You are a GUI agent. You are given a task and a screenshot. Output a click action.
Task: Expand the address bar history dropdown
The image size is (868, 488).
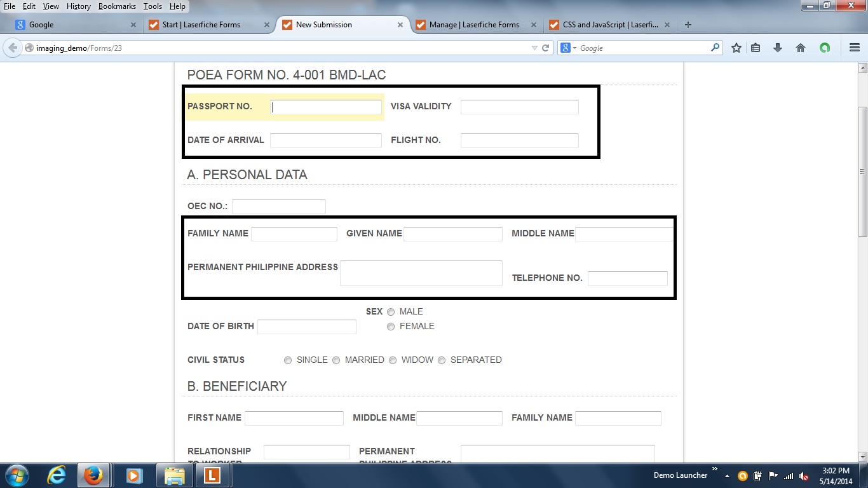pyautogui.click(x=534, y=48)
